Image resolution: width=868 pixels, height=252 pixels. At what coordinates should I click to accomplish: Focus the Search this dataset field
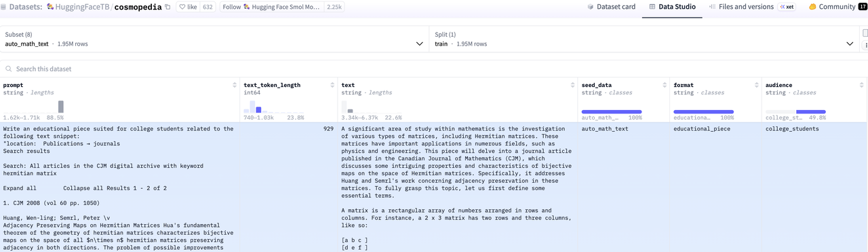click(434, 69)
